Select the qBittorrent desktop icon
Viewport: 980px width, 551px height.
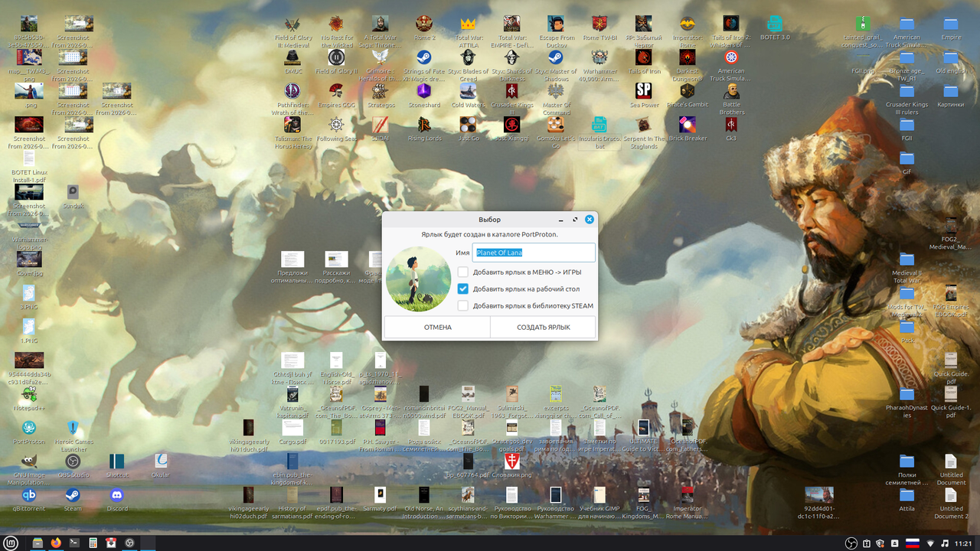[x=29, y=495]
